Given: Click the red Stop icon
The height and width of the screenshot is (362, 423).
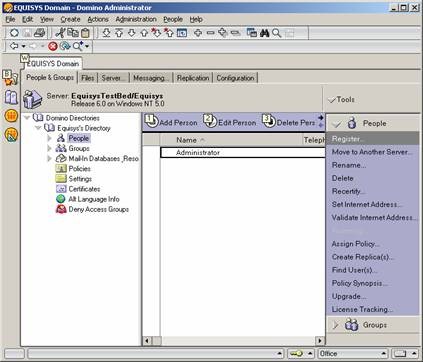Looking at the screenshot, I should click(x=53, y=46).
